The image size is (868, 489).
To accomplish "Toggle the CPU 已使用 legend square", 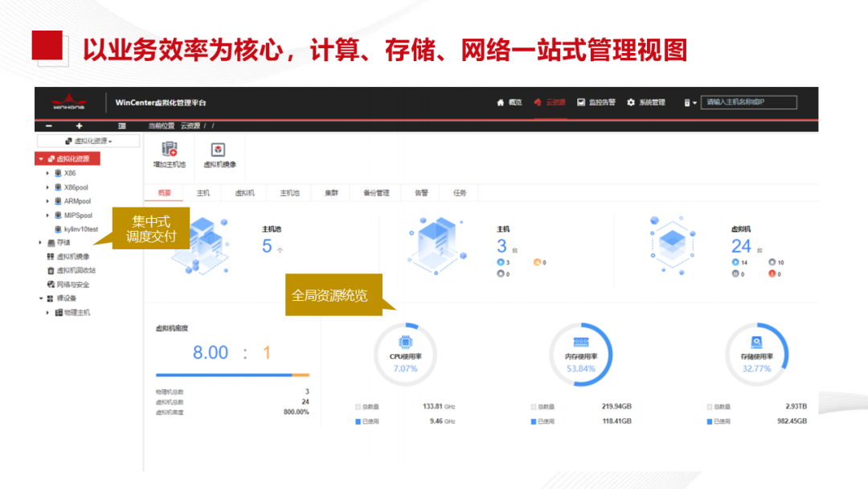I will [x=358, y=422].
